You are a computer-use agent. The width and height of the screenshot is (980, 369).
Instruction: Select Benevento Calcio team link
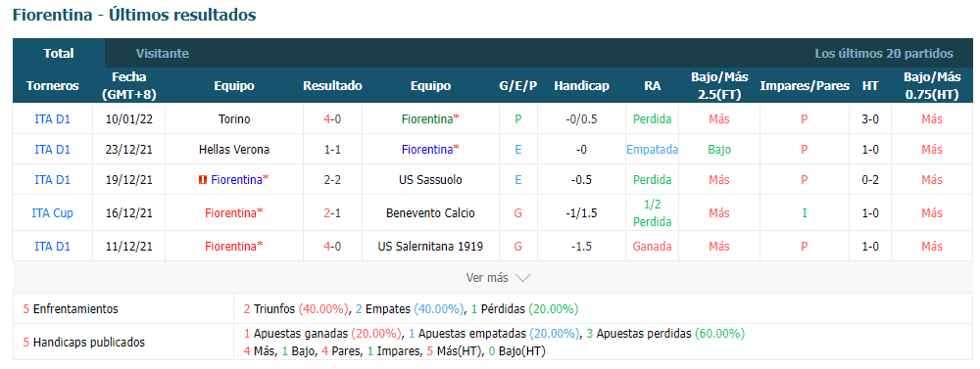pos(430,213)
